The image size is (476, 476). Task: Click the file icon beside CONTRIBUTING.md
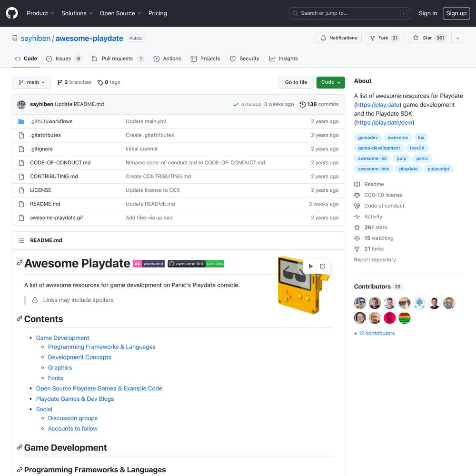click(21, 177)
